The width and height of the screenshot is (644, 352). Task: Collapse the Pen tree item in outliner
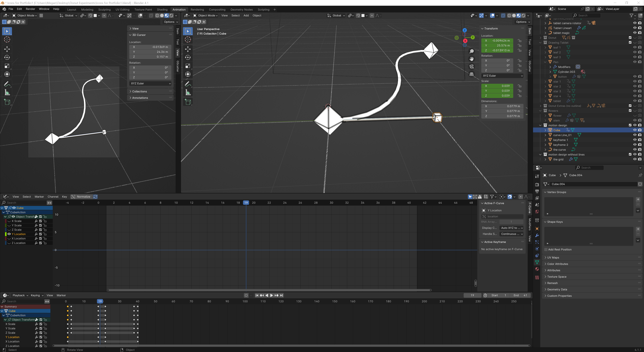click(x=545, y=62)
